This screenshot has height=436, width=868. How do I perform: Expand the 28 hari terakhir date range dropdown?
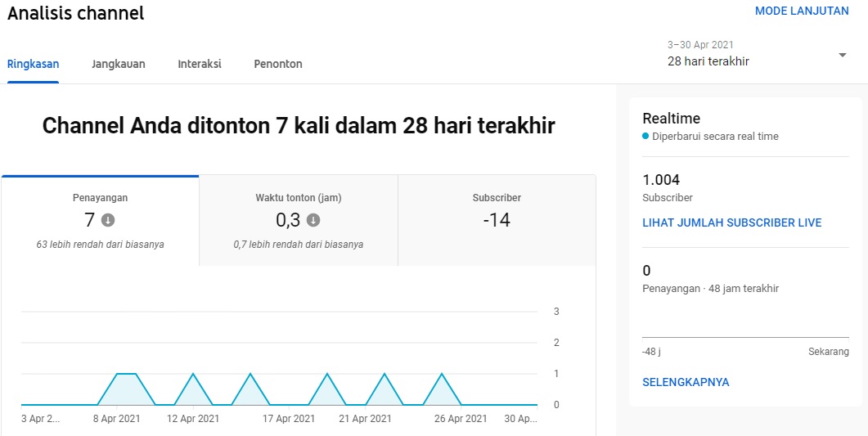tap(758, 54)
